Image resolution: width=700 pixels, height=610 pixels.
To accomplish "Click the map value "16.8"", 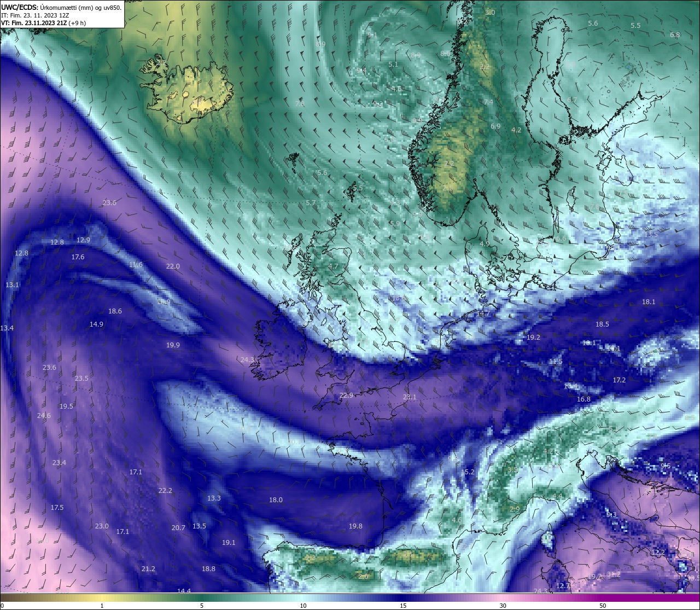I will click(584, 399).
